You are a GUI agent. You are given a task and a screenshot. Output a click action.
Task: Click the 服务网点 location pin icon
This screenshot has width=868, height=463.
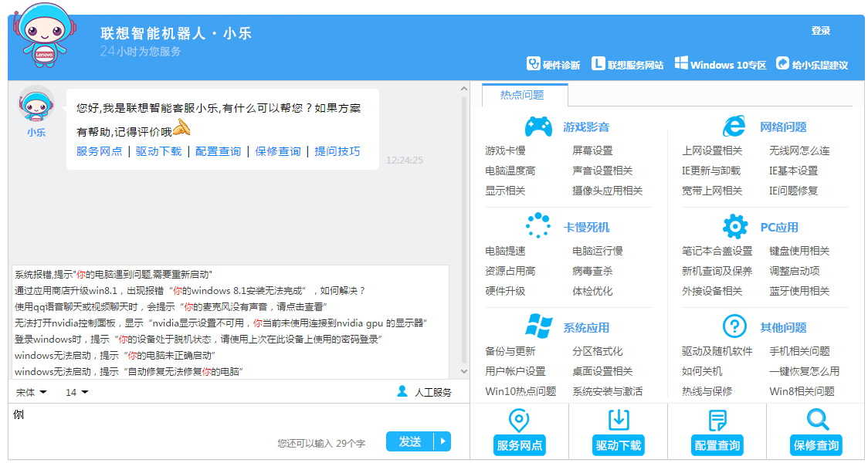519,421
